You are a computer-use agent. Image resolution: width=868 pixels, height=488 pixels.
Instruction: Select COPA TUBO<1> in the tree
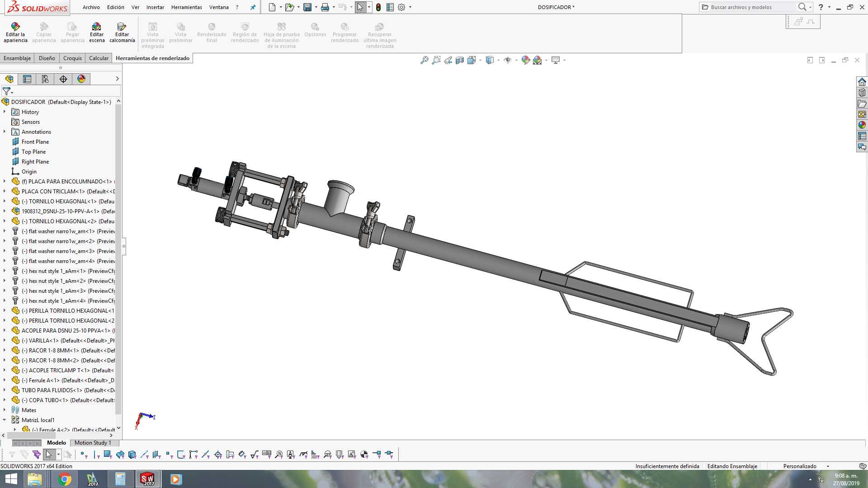(68, 400)
